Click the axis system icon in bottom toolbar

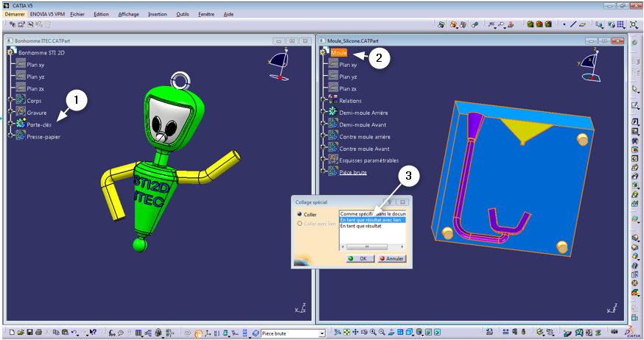tap(207, 333)
